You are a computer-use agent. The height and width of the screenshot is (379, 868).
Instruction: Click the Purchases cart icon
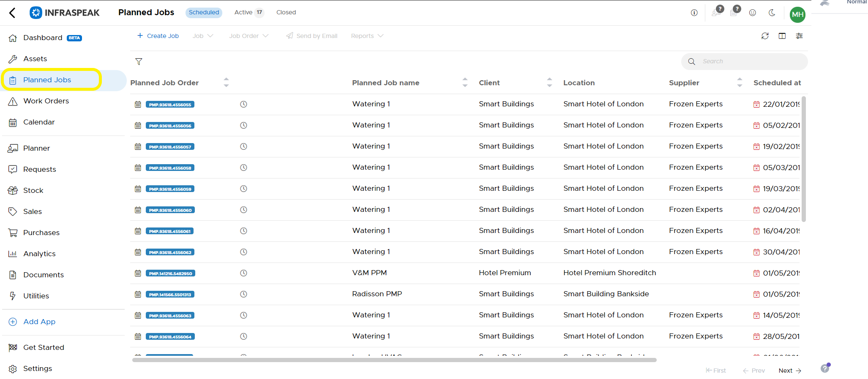point(13,233)
